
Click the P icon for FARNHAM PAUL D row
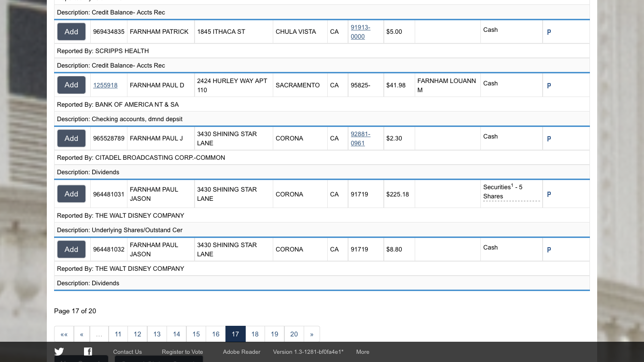pyautogui.click(x=549, y=86)
